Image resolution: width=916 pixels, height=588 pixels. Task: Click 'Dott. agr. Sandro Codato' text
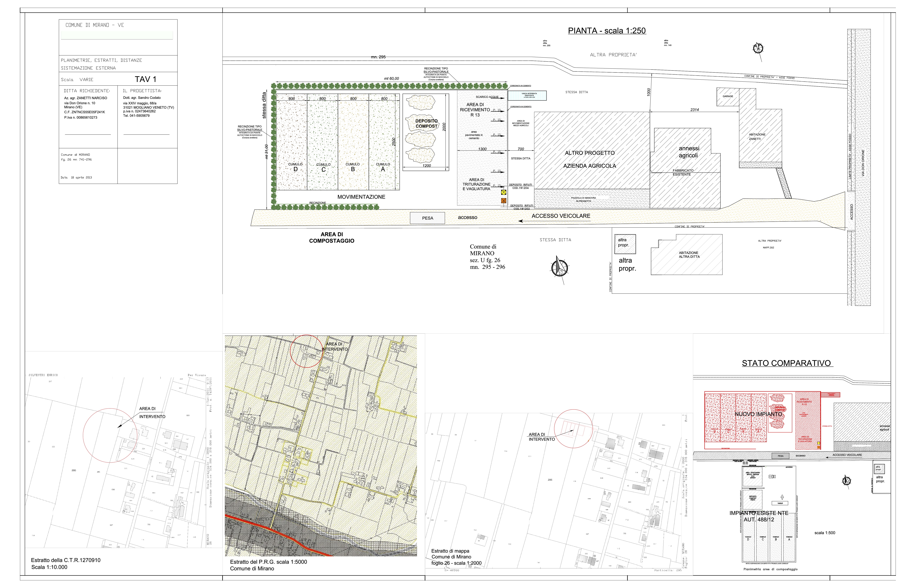point(142,98)
